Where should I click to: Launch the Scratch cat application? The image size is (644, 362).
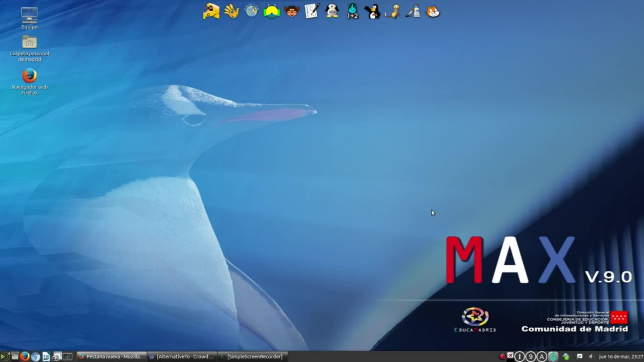click(433, 12)
